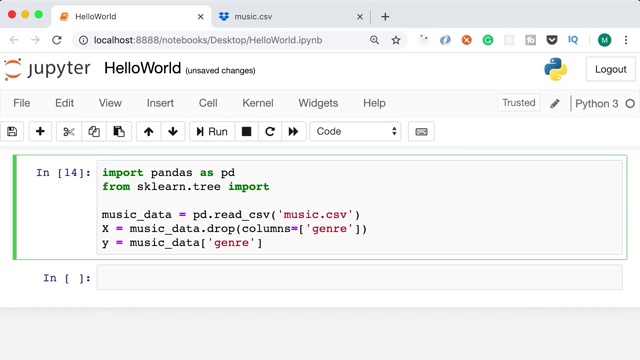Focus the localhost address bar
The width and height of the screenshot is (640, 360).
pyautogui.click(x=208, y=40)
